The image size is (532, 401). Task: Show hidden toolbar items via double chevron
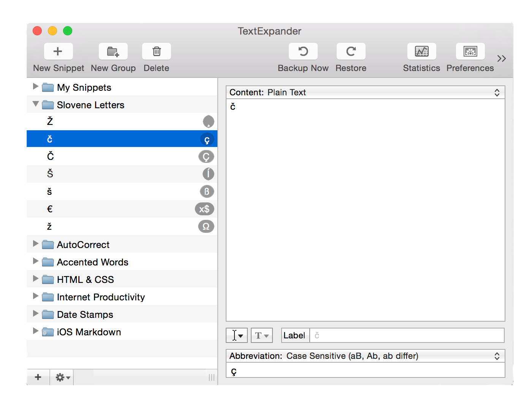point(501,58)
